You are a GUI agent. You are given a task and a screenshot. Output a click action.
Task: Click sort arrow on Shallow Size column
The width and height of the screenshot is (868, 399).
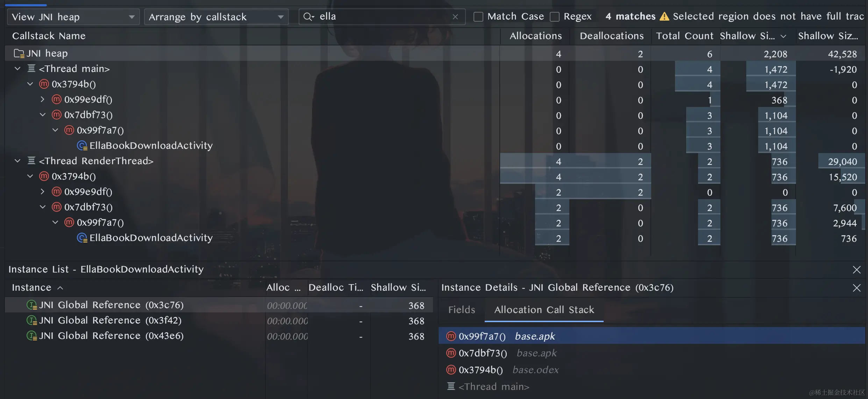783,36
